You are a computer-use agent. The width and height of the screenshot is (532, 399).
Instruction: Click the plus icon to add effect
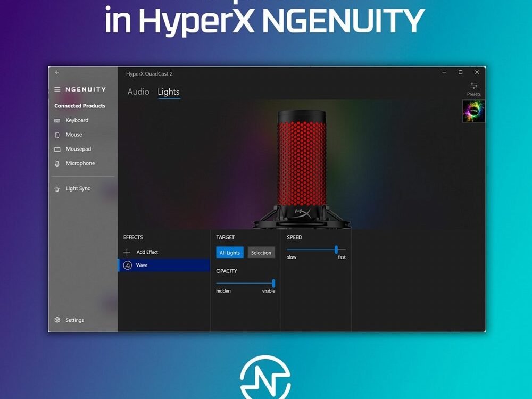[x=127, y=252]
